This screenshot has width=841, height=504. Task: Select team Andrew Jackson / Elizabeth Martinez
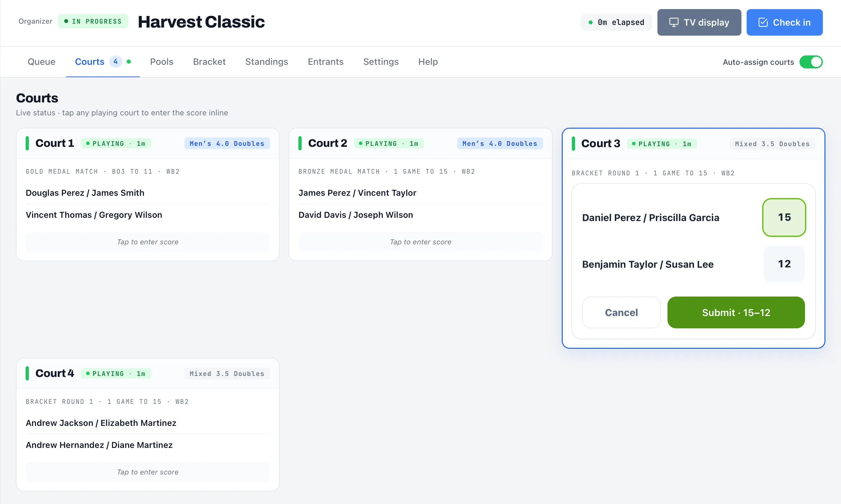tap(101, 423)
